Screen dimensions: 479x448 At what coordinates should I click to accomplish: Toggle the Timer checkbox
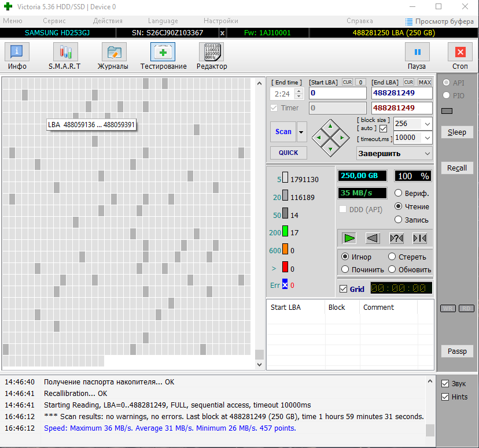[x=274, y=108]
